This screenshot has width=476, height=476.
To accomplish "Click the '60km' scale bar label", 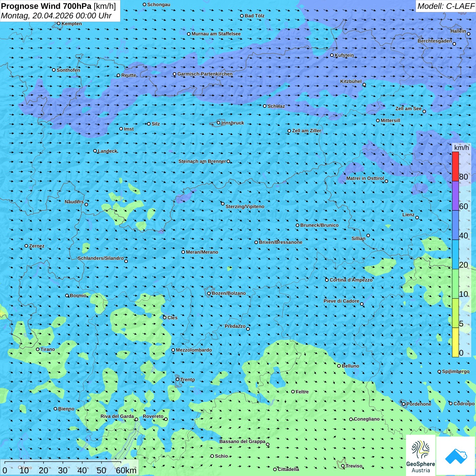I will tap(126, 470).
